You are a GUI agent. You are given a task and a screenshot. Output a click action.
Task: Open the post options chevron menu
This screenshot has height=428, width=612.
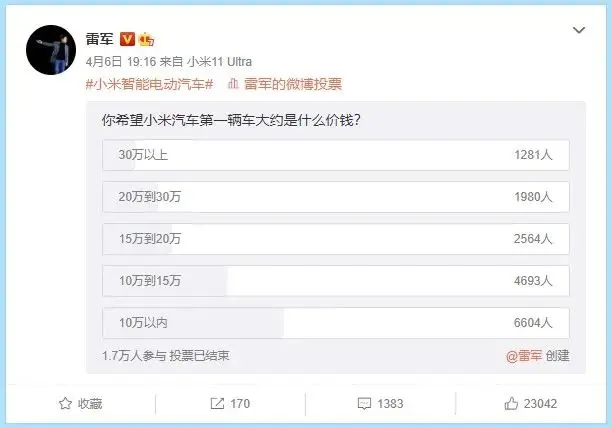(x=579, y=30)
